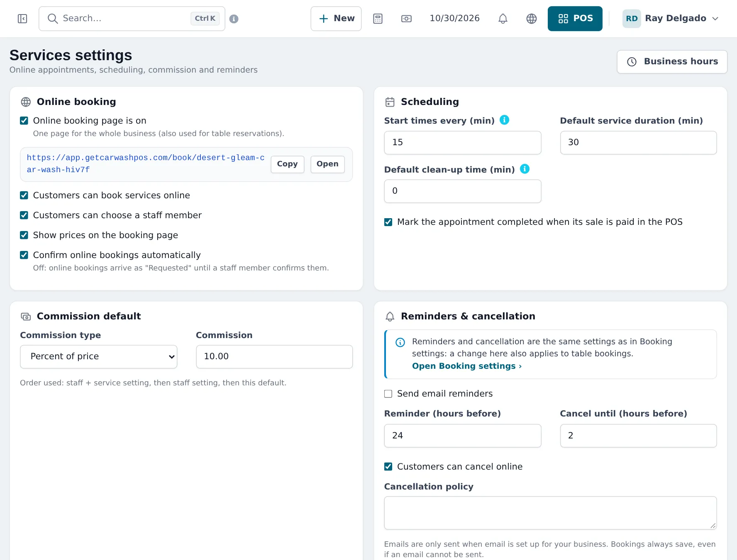Open the calculator icon in the top bar
Image resolution: width=737 pixels, height=560 pixels.
tap(378, 19)
